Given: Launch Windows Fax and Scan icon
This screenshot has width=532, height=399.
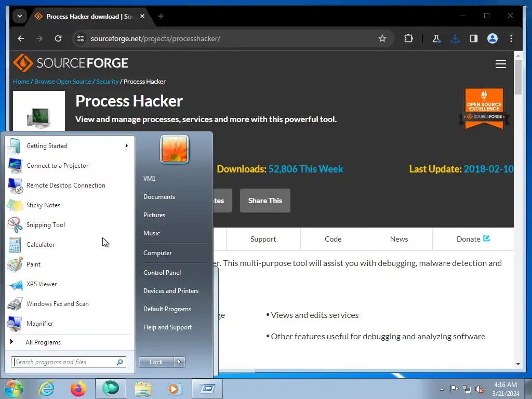Looking at the screenshot, I should click(x=15, y=303).
